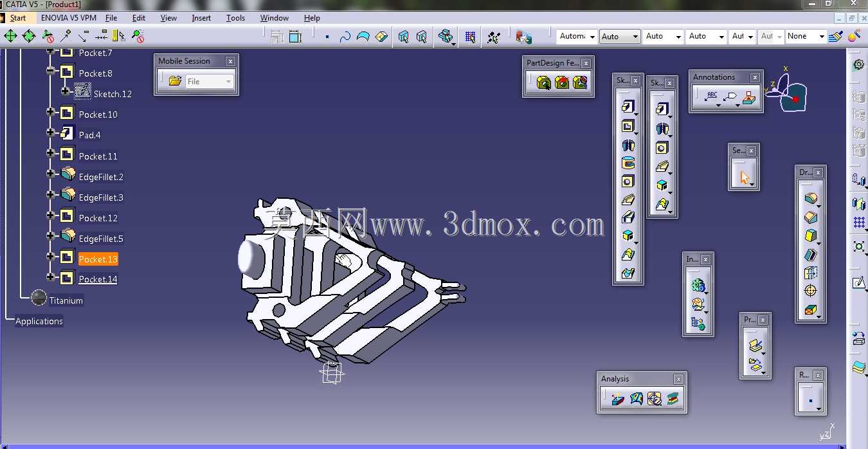This screenshot has height=449, width=868.
Task: Open the Insert menu
Action: (x=201, y=18)
